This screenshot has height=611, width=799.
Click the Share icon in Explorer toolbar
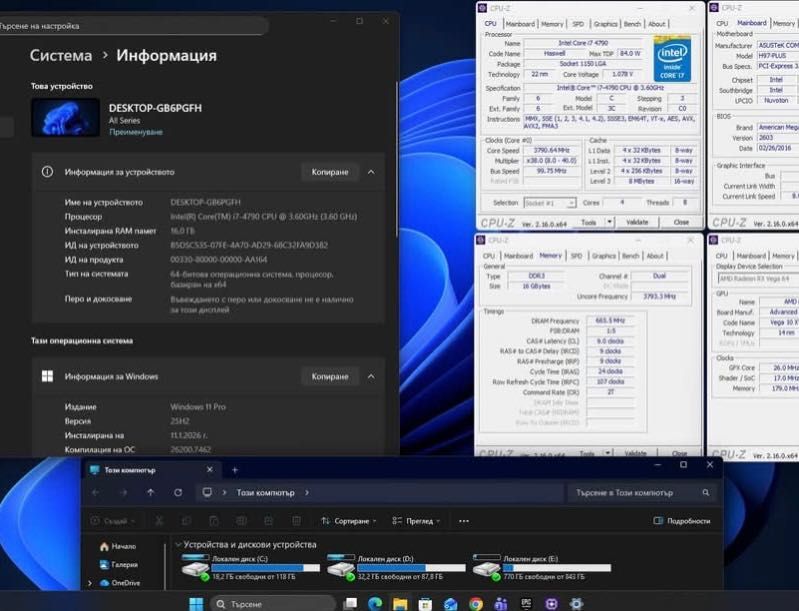(269, 521)
